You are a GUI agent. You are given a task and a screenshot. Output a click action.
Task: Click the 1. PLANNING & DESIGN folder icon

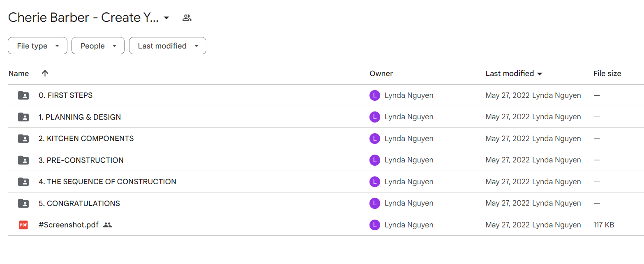click(23, 117)
